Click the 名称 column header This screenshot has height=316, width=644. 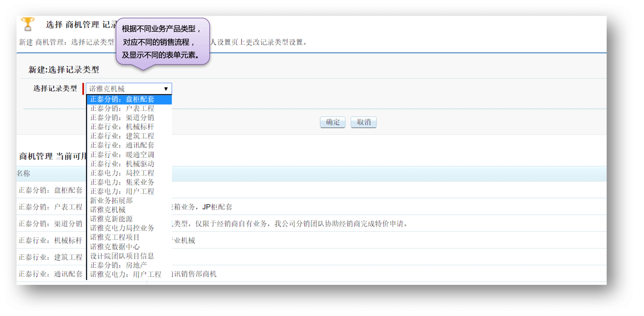(24, 174)
